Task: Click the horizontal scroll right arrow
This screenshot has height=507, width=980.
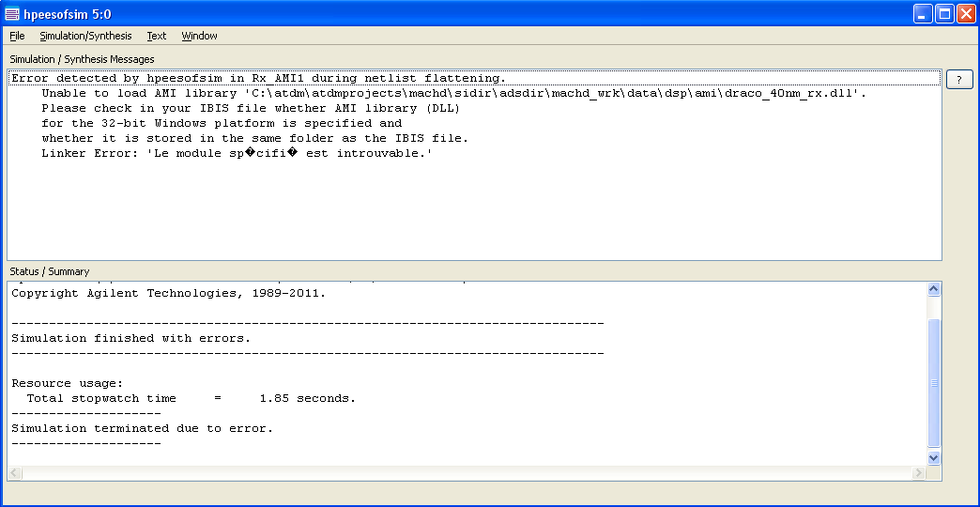Action: (919, 473)
